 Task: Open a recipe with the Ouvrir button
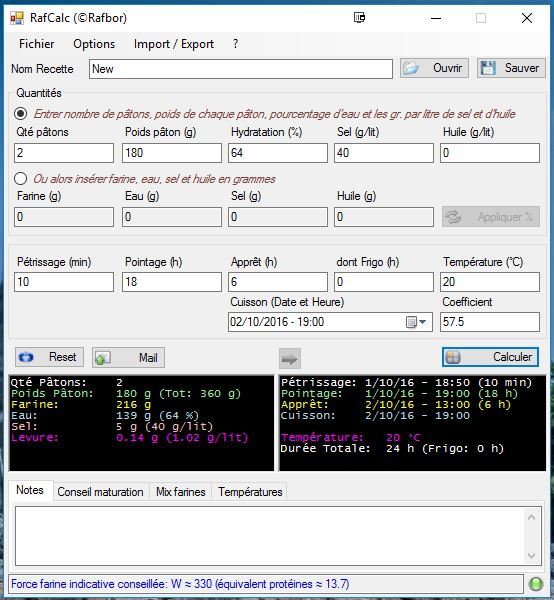point(434,68)
